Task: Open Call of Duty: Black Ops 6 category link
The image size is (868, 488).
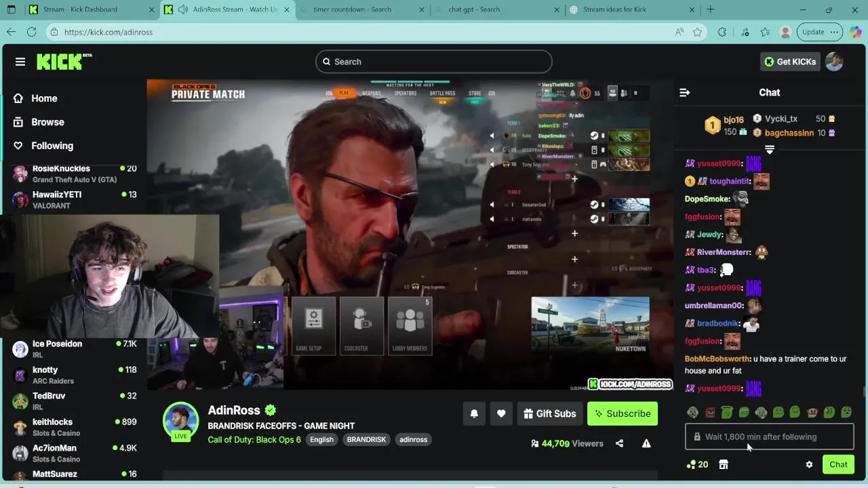Action: (254, 439)
